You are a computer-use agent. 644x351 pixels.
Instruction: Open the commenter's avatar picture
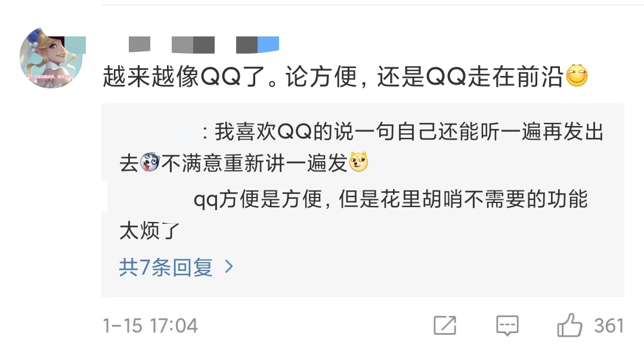51,57
